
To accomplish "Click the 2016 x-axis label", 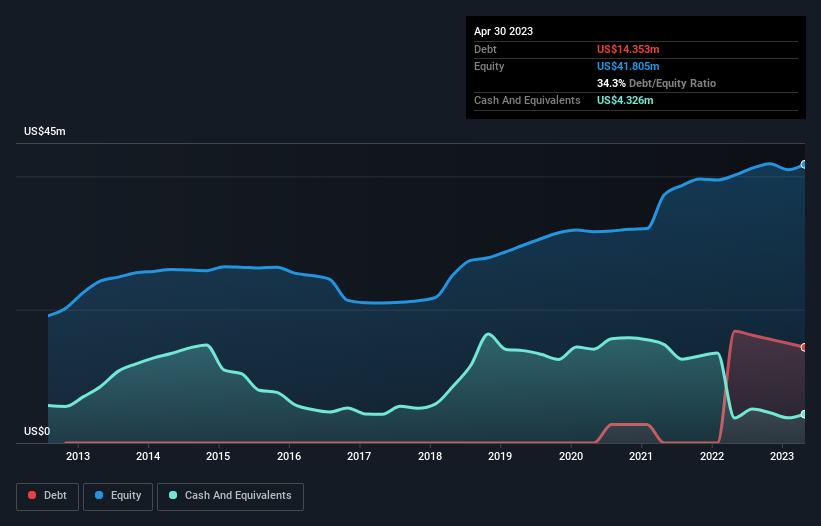I will point(289,456).
